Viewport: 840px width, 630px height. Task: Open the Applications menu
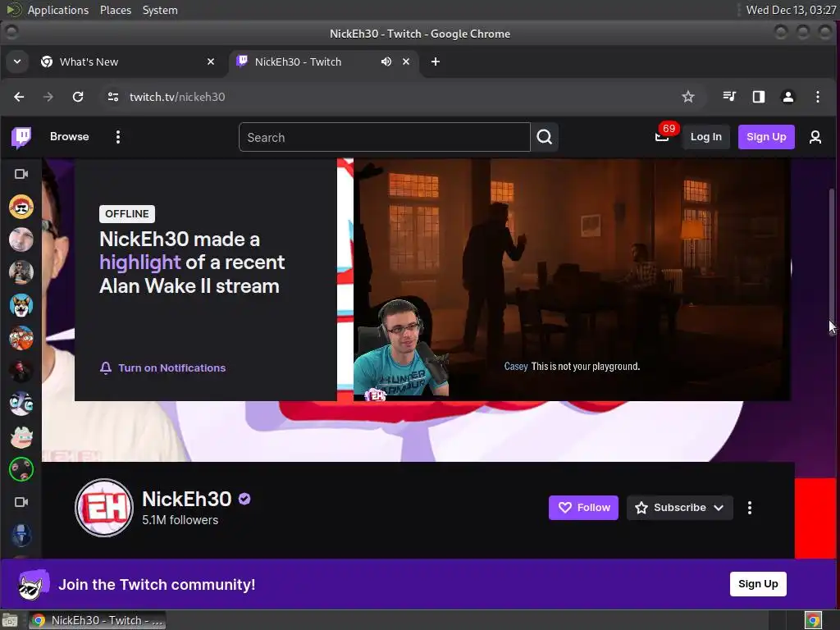(x=58, y=10)
